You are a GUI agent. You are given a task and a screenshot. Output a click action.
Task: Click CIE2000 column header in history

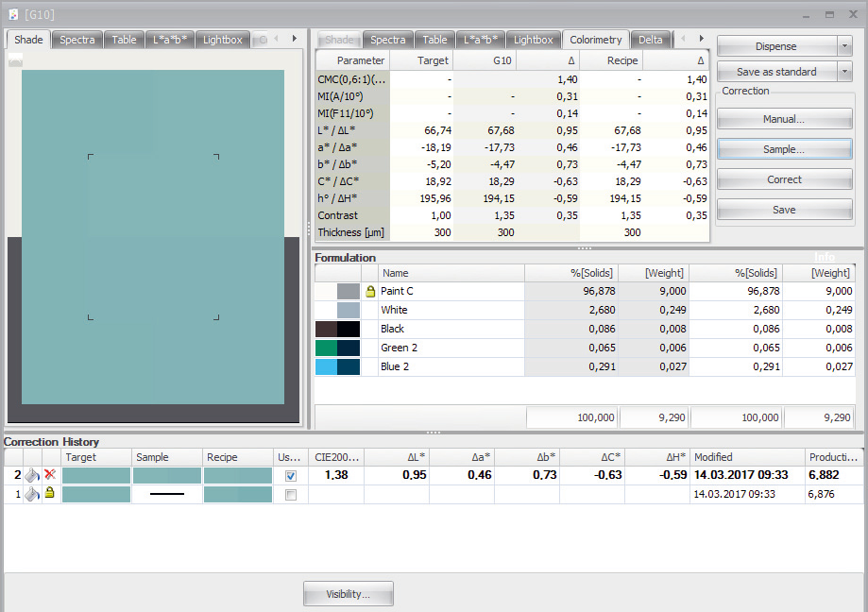click(336, 457)
